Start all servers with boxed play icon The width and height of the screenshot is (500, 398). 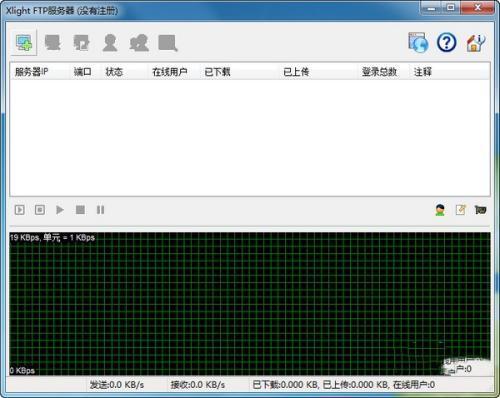coord(20,210)
